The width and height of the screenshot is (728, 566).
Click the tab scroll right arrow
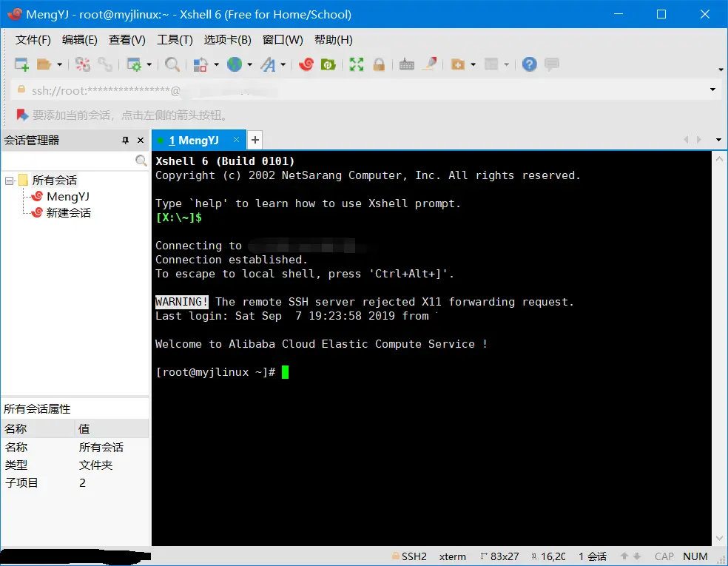click(x=698, y=140)
